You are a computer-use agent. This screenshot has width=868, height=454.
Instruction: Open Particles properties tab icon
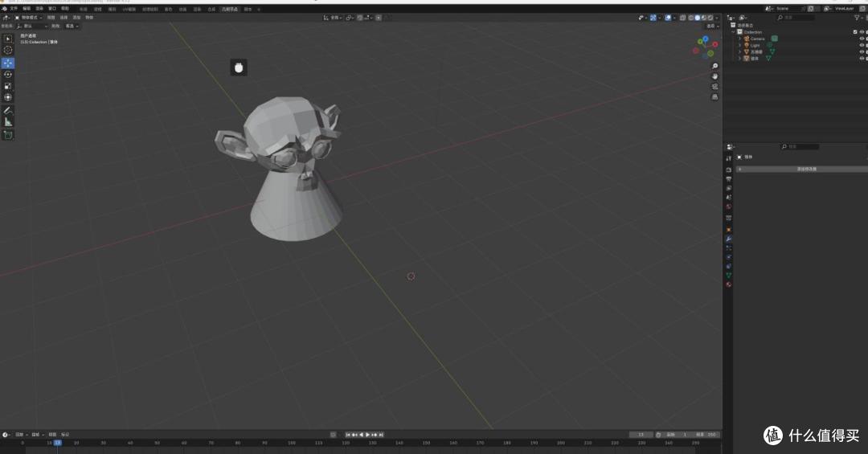728,248
